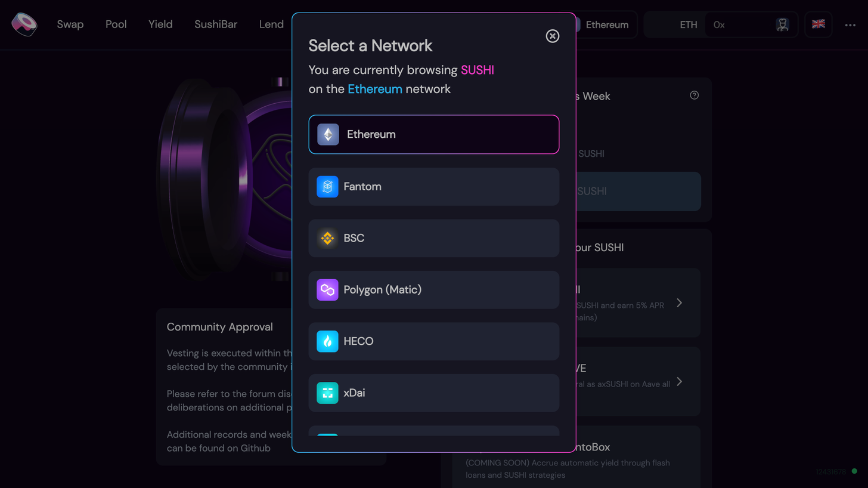Click the Ethereum diamond icon in the list

pyautogui.click(x=328, y=134)
